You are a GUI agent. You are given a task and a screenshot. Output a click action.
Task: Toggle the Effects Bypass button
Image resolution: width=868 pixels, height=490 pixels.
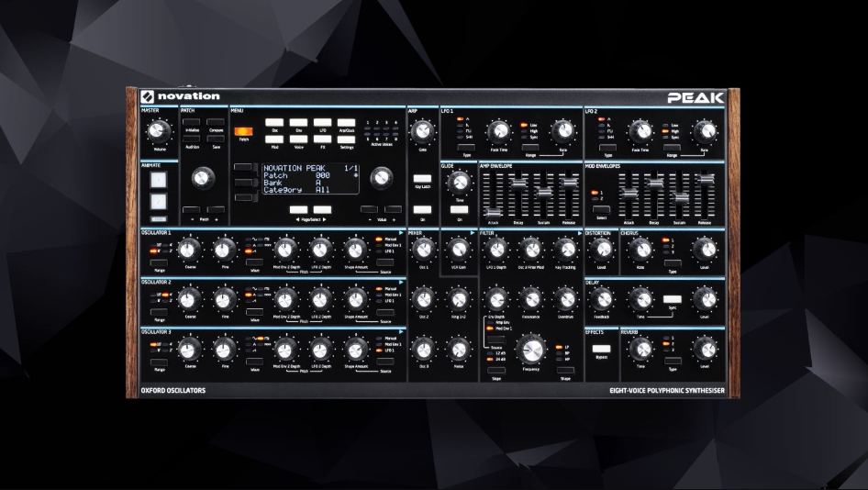pyautogui.click(x=601, y=350)
